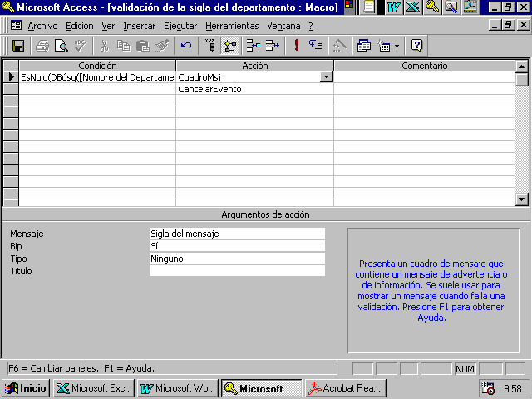532x399 pixels.
Task: Click the macro grid scroll down arrow
Action: (521, 199)
